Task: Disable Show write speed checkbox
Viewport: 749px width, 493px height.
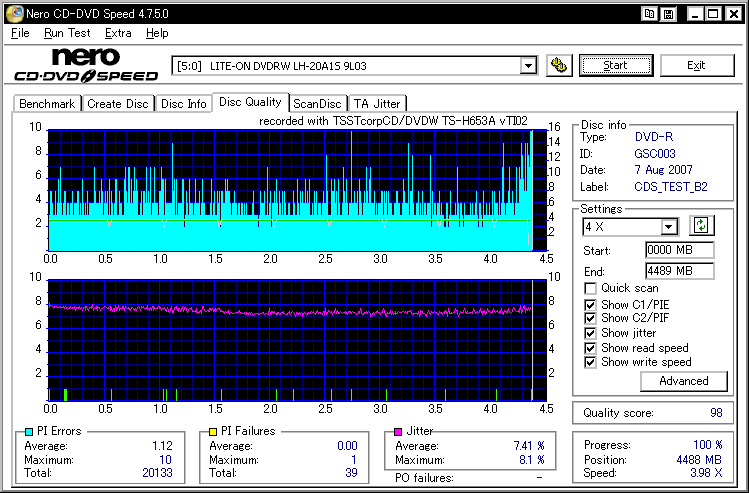Action: pyautogui.click(x=591, y=362)
